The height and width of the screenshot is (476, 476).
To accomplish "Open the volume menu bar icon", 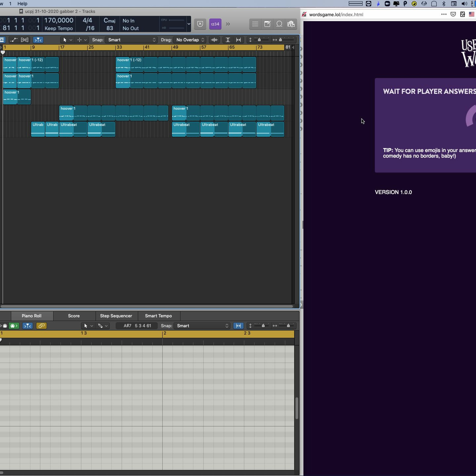I will (464, 3).
